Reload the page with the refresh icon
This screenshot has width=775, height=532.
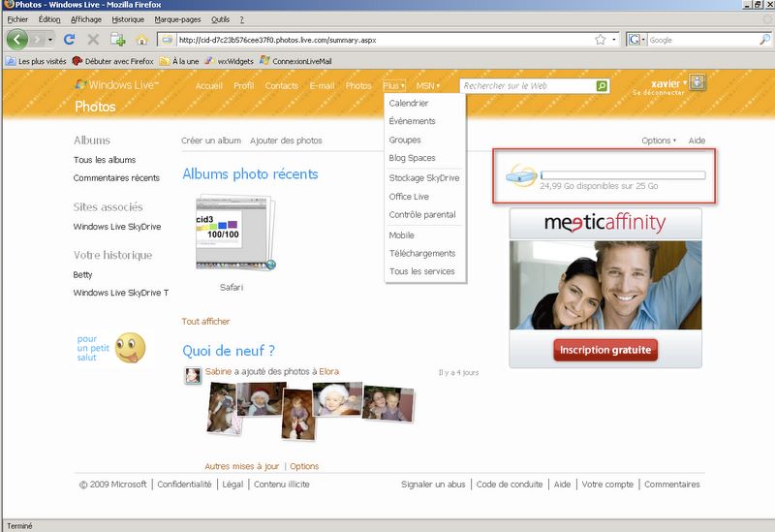pos(70,39)
